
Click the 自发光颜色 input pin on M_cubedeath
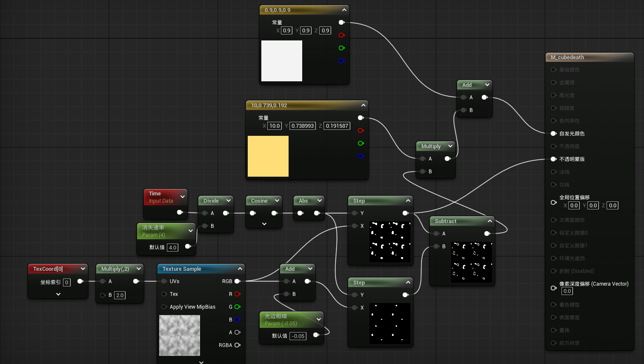click(553, 134)
